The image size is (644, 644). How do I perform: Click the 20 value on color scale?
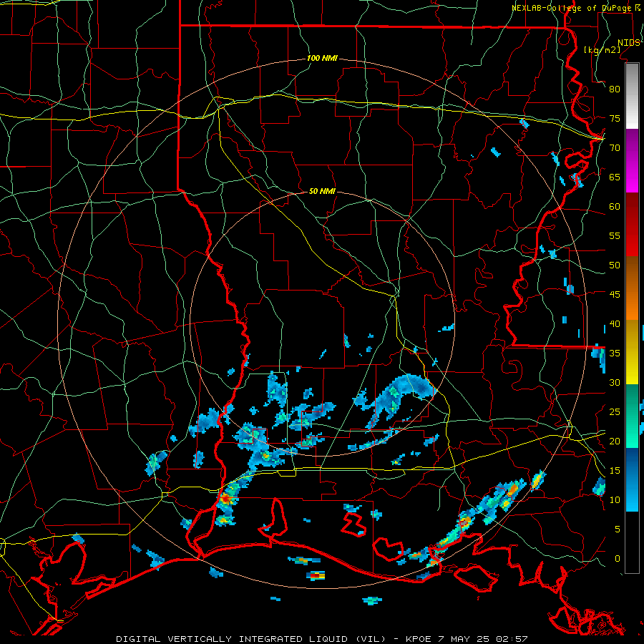click(615, 441)
